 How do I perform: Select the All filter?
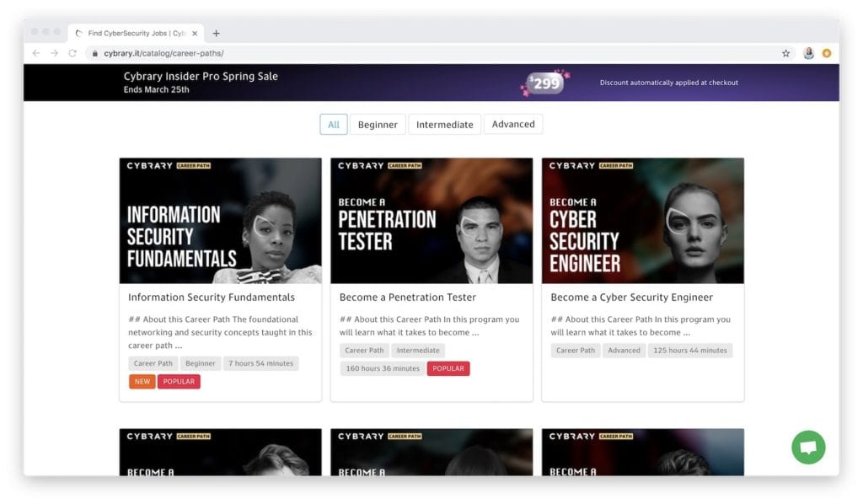coord(334,125)
